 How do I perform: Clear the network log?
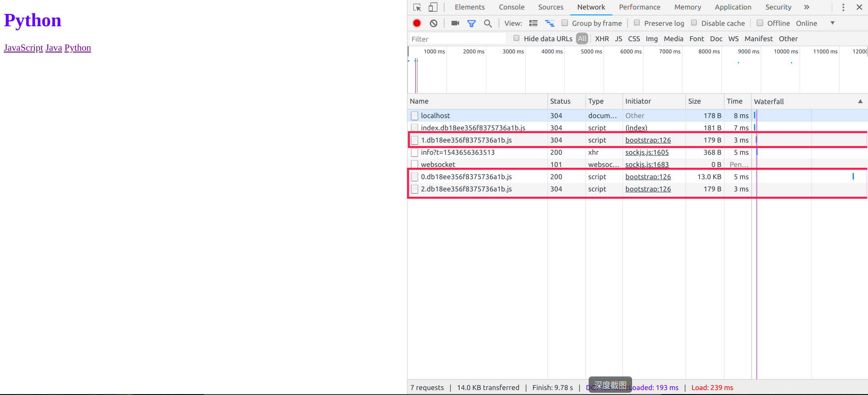pyautogui.click(x=434, y=23)
